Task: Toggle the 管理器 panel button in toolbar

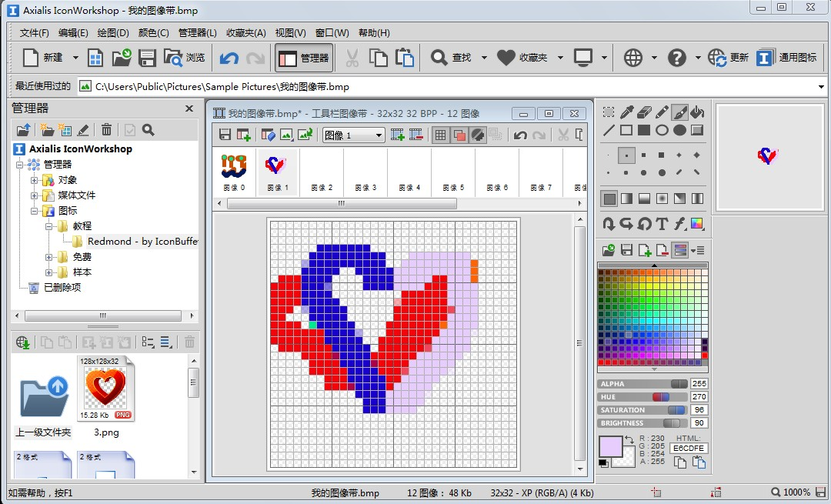Action: [304, 58]
